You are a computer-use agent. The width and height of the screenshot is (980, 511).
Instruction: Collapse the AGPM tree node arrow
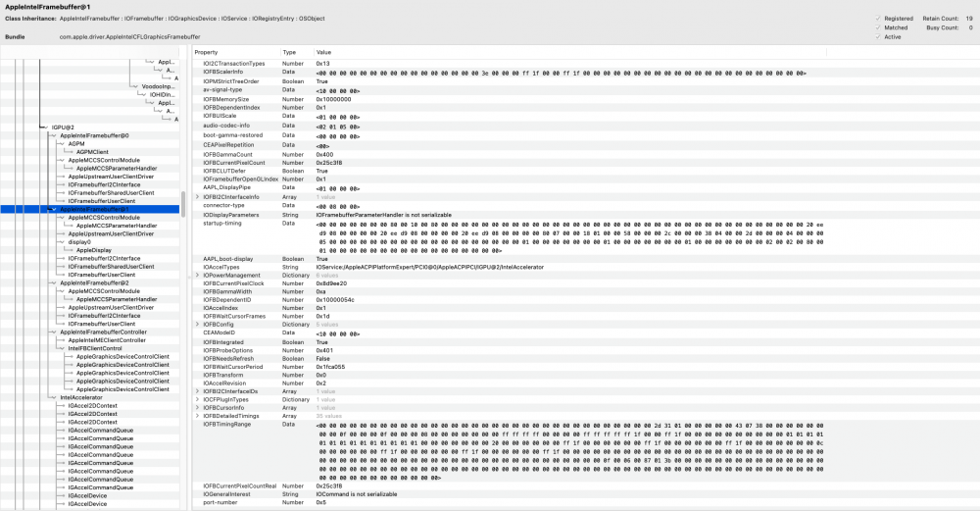[x=62, y=144]
